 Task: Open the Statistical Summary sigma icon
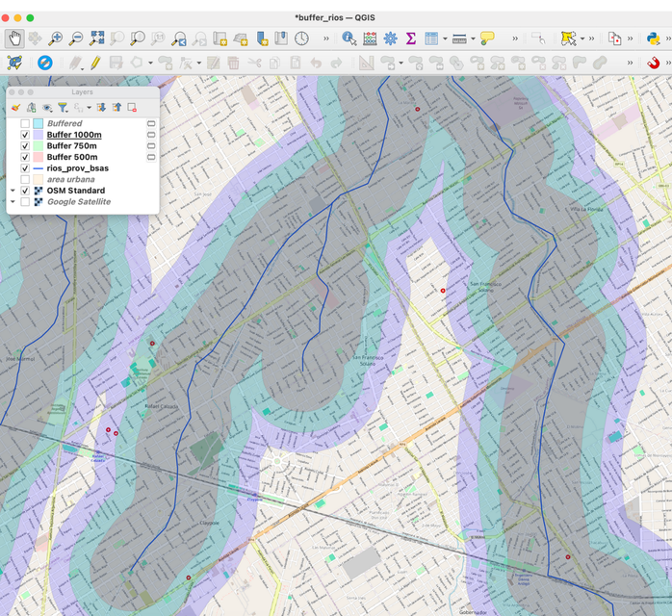[410, 38]
